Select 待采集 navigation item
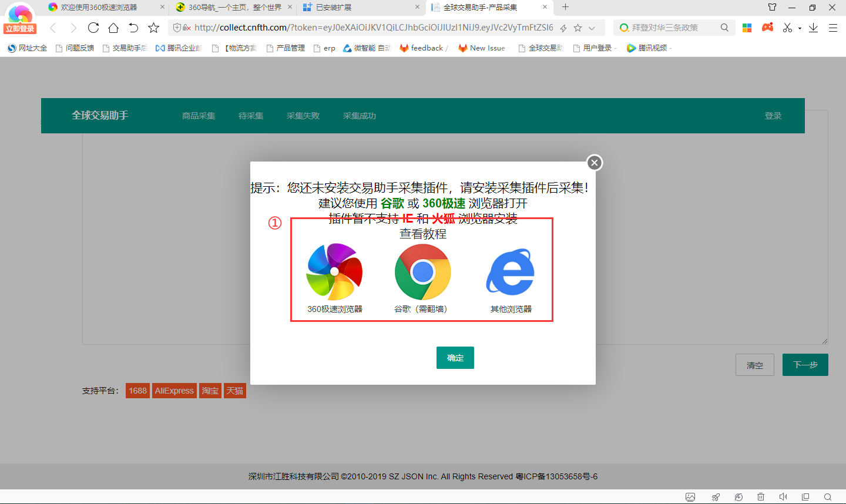Image resolution: width=846 pixels, height=504 pixels. [x=251, y=116]
